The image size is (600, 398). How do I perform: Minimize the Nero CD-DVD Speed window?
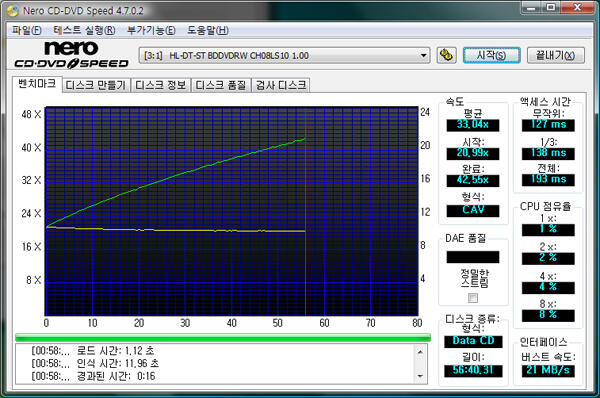(532, 7)
